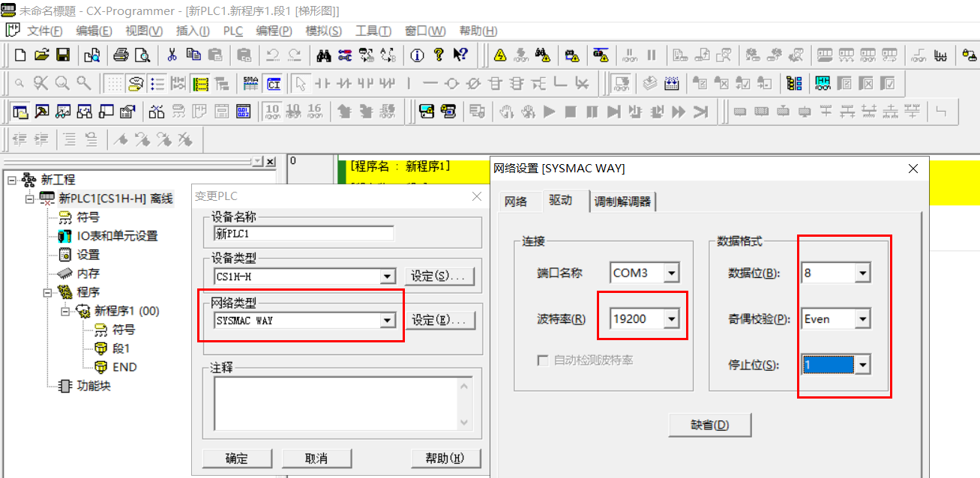Toggle the project workspace window icon

pyautogui.click(x=20, y=112)
